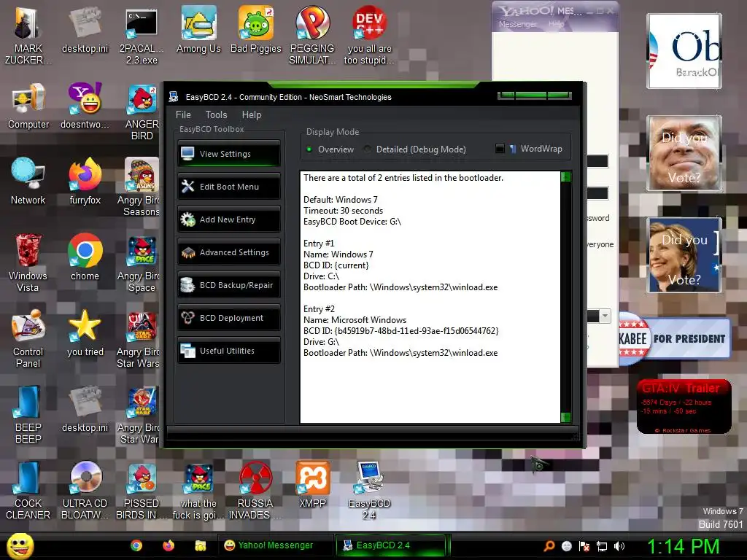Select the chome desktop icon
747x560 pixels.
85,257
